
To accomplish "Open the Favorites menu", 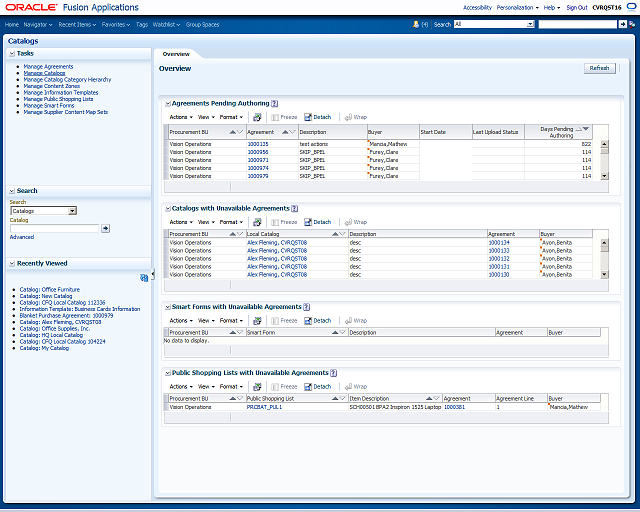I will tap(116, 24).
